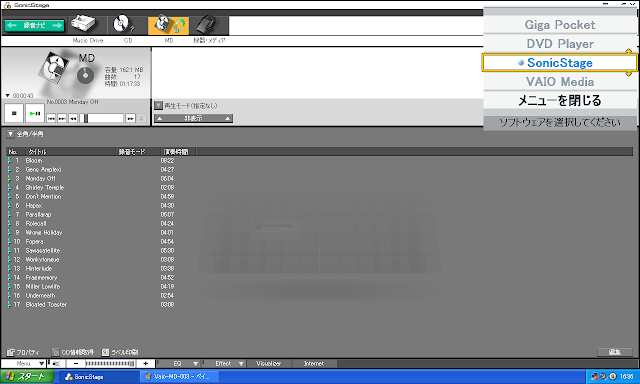This screenshot has height=384, width=640.
Task: Open the playback mode dropdown
Action: point(158,106)
